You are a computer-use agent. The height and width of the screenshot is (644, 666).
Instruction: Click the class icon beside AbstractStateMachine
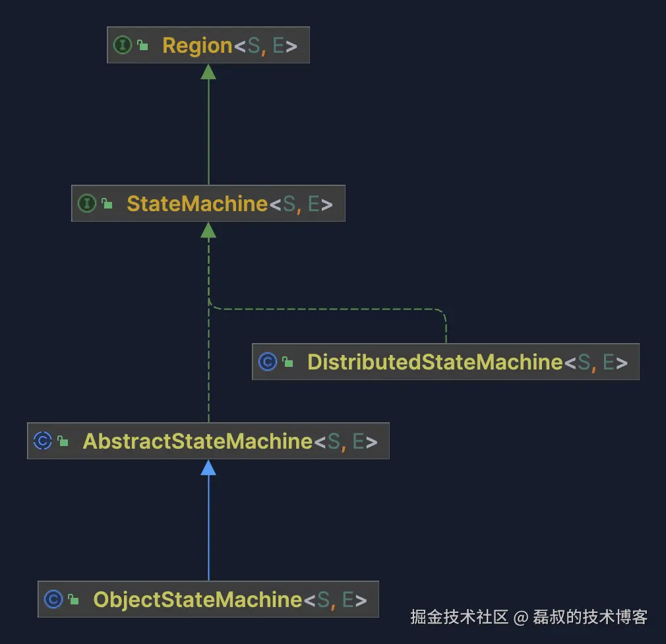[42, 441]
